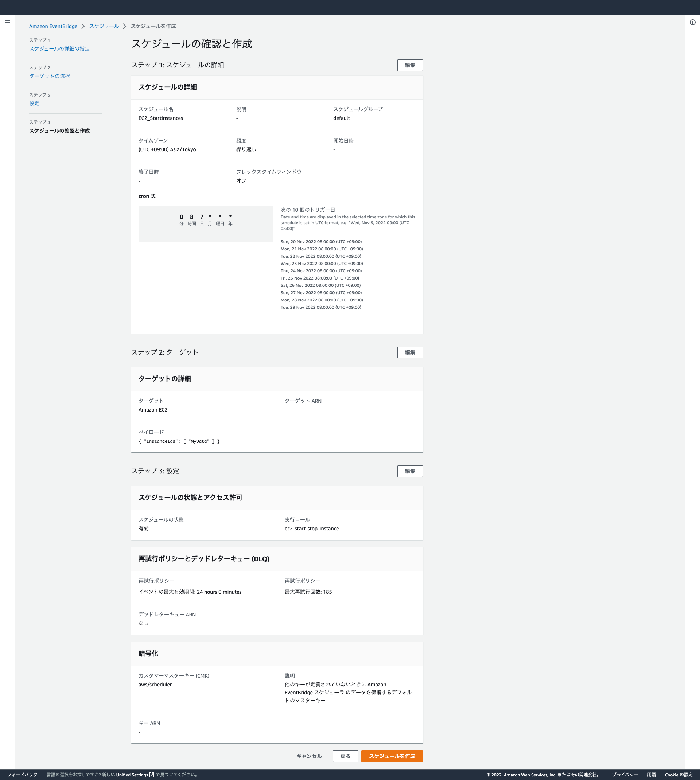Click the Unified Settings link text
The height and width of the screenshot is (780, 700).
(132, 775)
